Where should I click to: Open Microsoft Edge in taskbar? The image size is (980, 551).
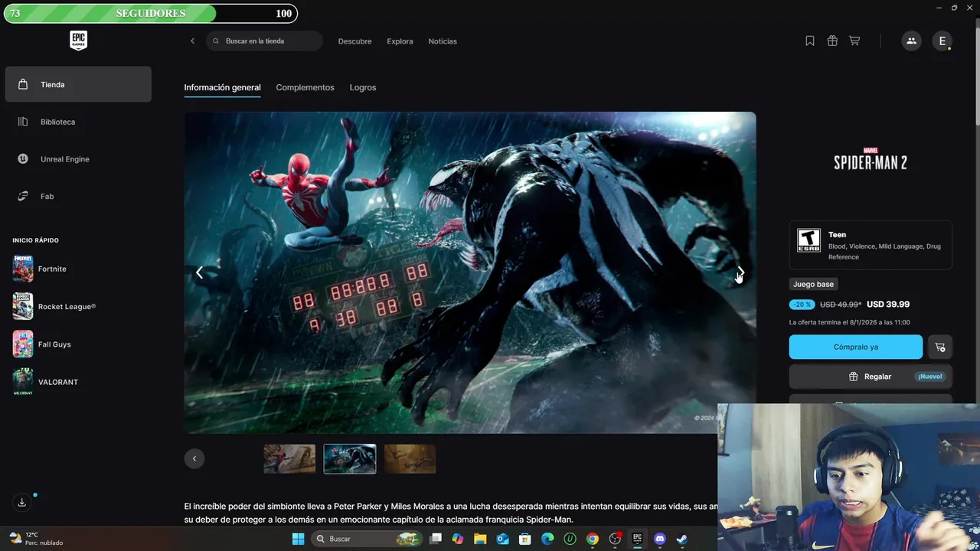(x=547, y=539)
